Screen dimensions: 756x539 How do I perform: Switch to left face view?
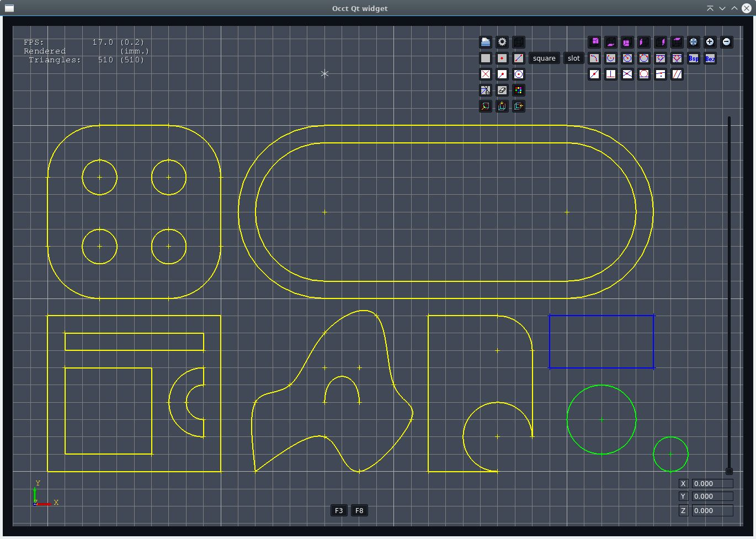[644, 42]
